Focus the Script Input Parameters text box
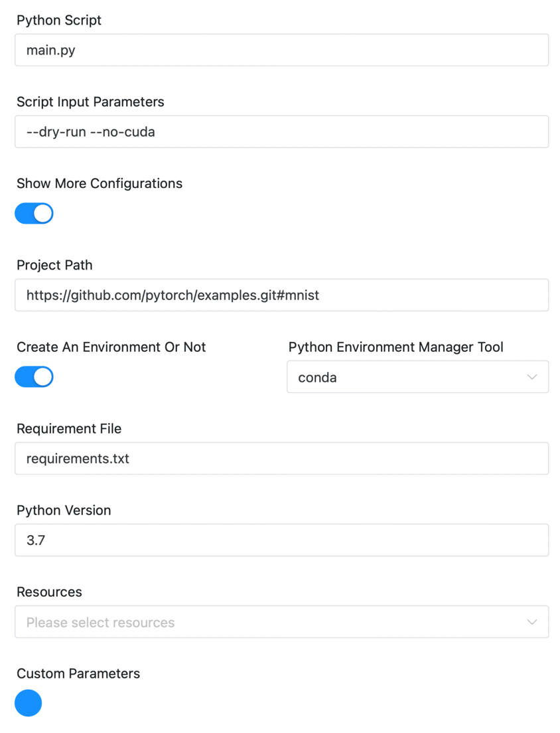 coord(281,132)
